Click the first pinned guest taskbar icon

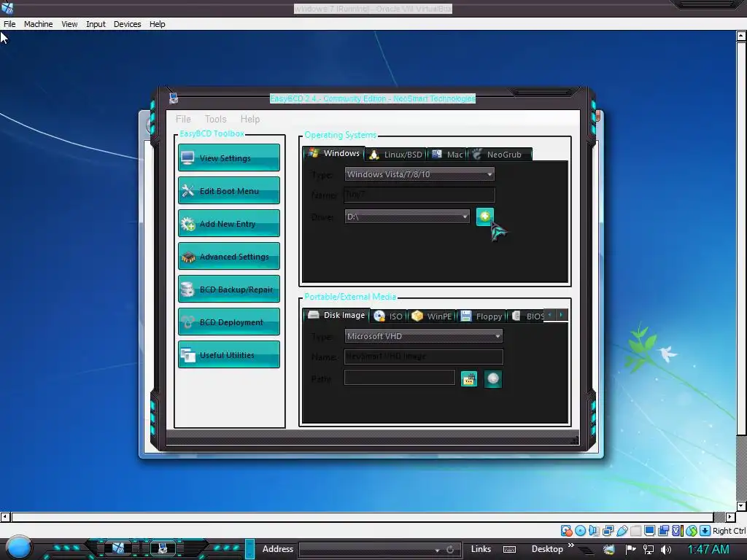tap(117, 548)
